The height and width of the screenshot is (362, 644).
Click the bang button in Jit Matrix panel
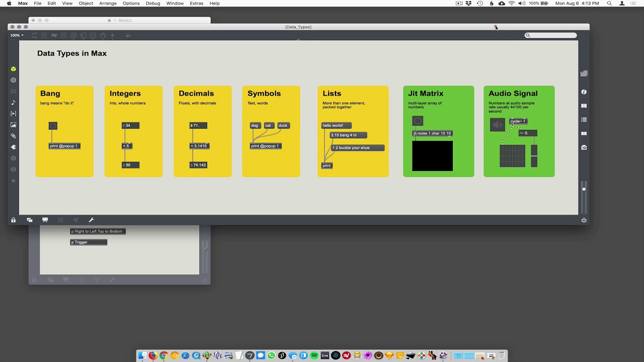pyautogui.click(x=418, y=121)
